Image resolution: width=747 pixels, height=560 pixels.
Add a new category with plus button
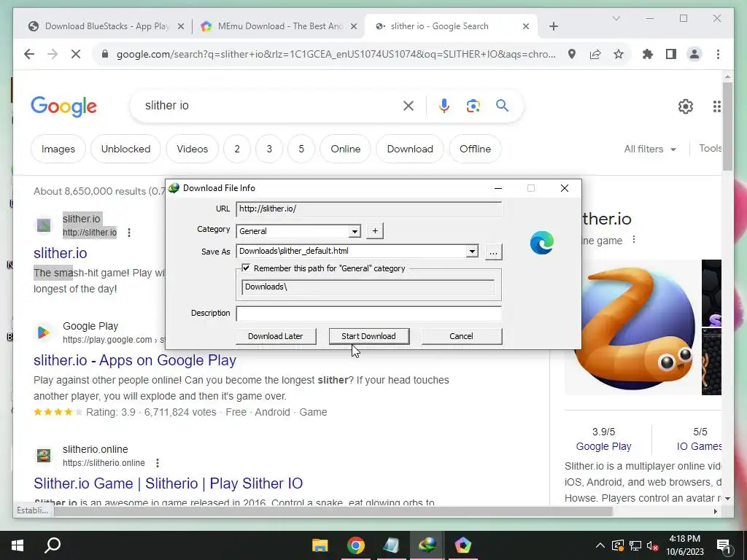tap(375, 231)
